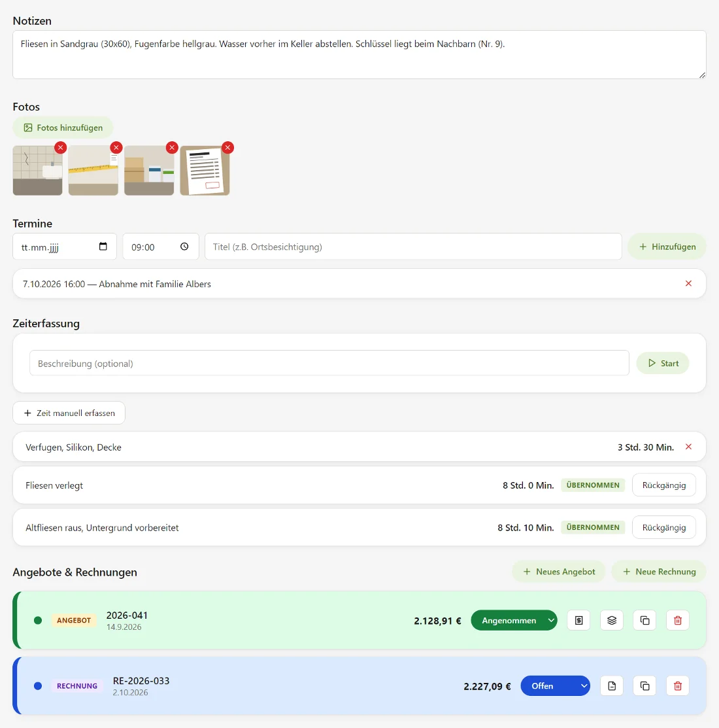Delete the Verfugen, Silikon, Decke time entry
719x728 pixels.
point(688,447)
